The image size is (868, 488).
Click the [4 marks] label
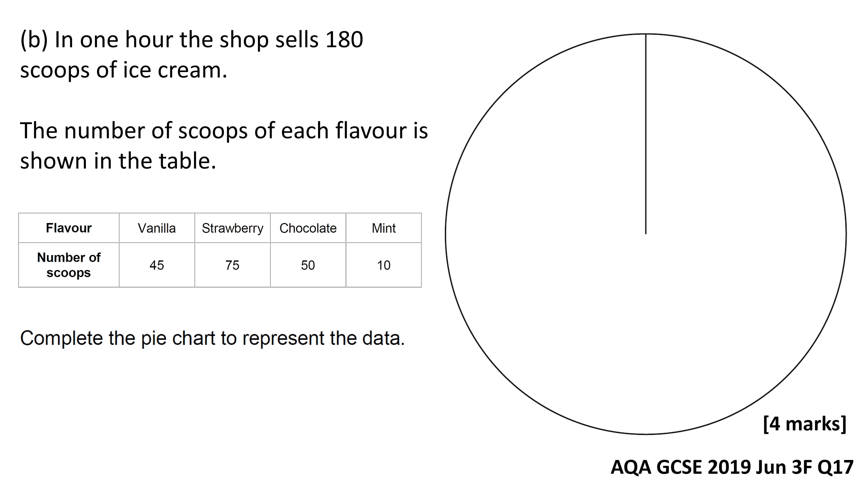pyautogui.click(x=805, y=424)
